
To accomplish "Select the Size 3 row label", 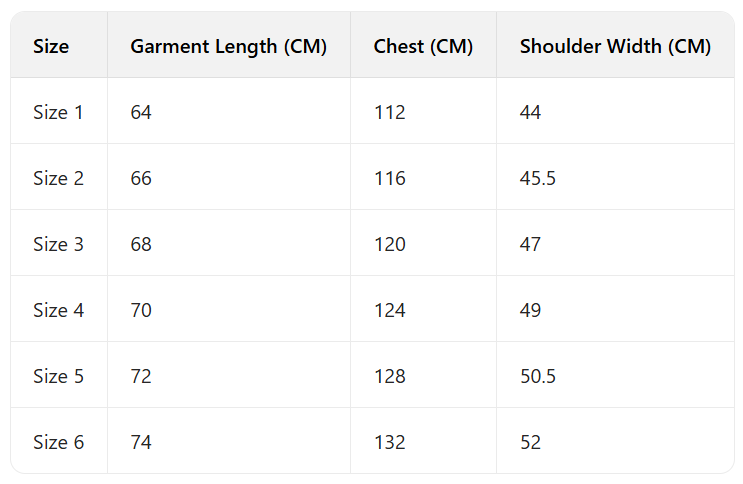I will tap(58, 244).
